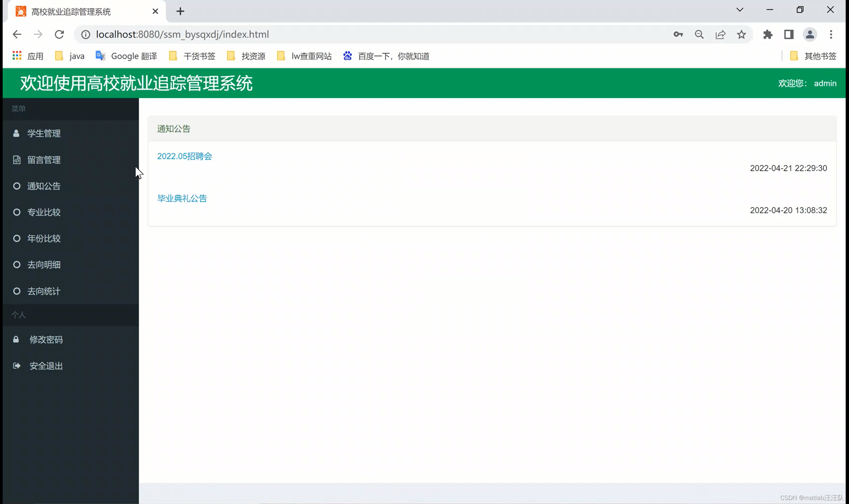849x504 pixels.
Task: Click the 安全退出 logout arrow icon
Action: (16, 366)
